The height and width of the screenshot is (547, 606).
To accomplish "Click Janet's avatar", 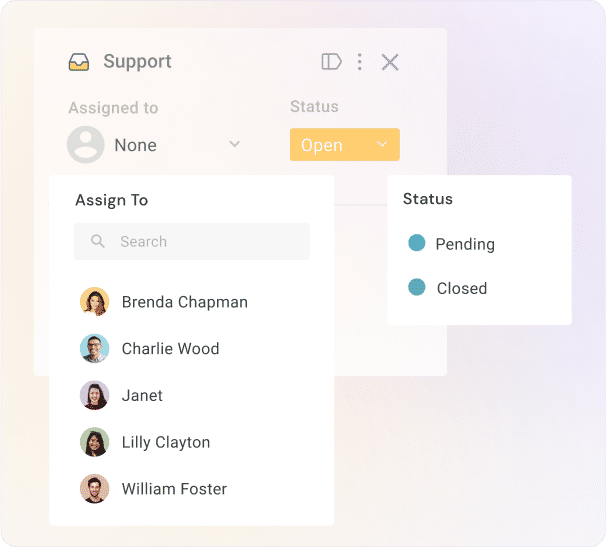I will [94, 395].
